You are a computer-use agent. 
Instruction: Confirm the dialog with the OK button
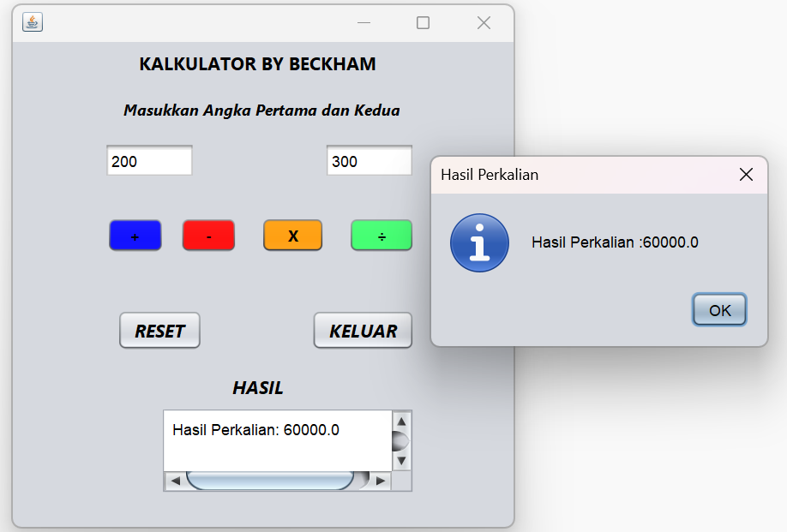(719, 310)
